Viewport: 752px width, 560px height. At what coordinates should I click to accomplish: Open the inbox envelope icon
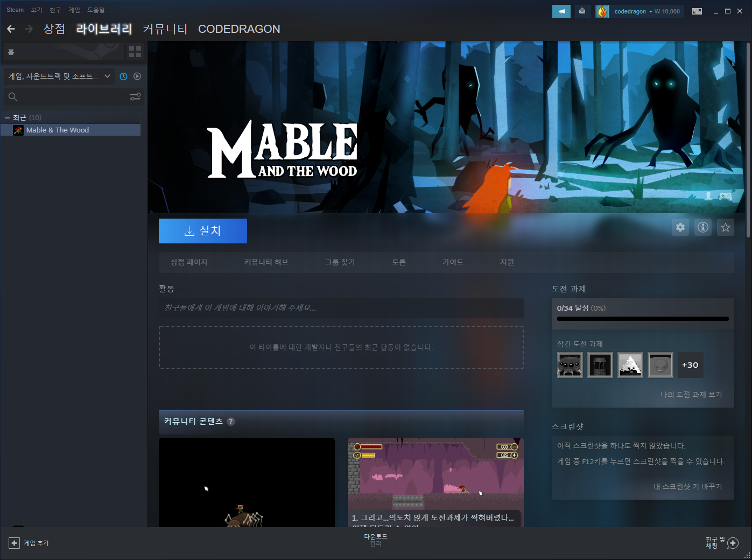point(582,11)
